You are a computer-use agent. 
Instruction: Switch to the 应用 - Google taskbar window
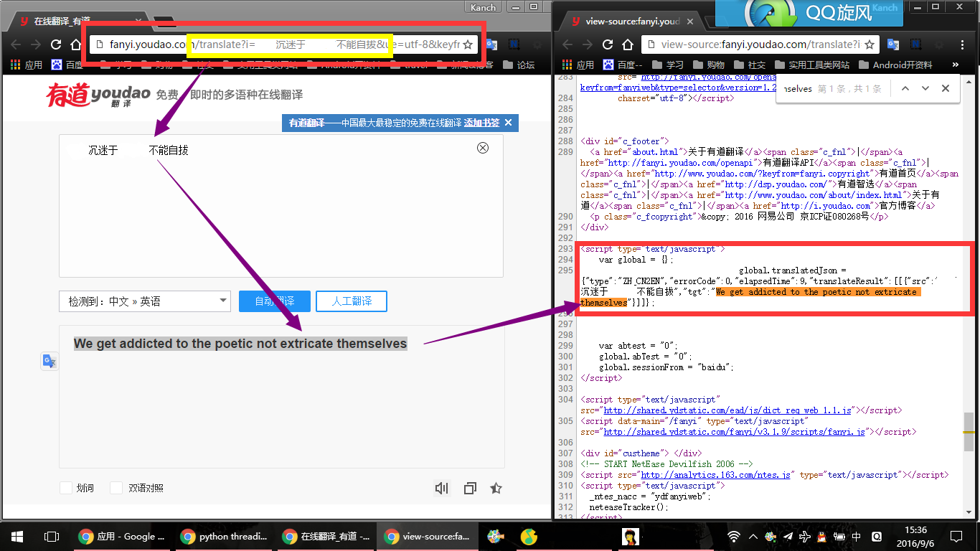123,536
